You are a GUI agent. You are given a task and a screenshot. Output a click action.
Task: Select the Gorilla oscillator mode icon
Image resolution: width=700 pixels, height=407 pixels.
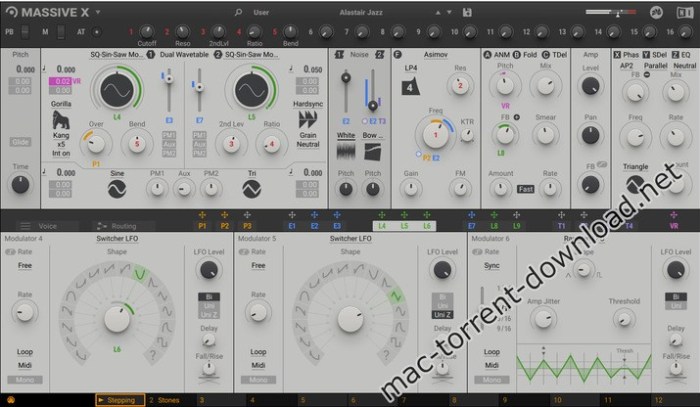click(x=61, y=120)
